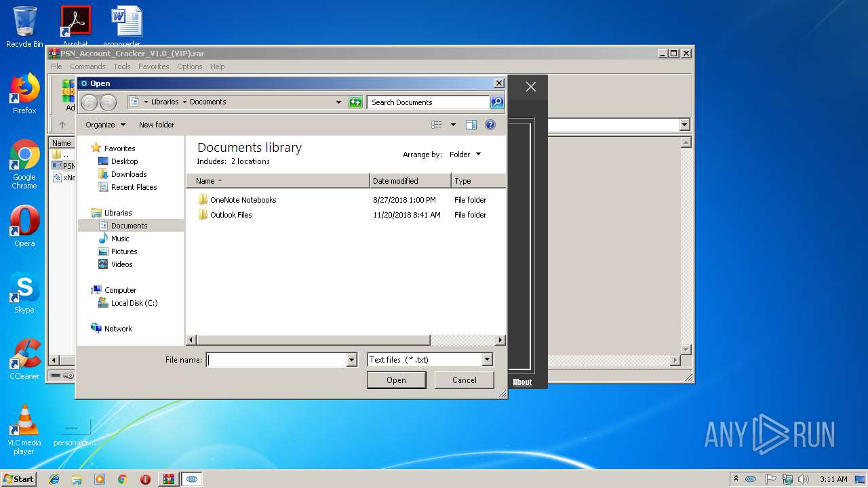Open the WinRAR Help menu
Screen dimensions: 868x488
click(217, 66)
